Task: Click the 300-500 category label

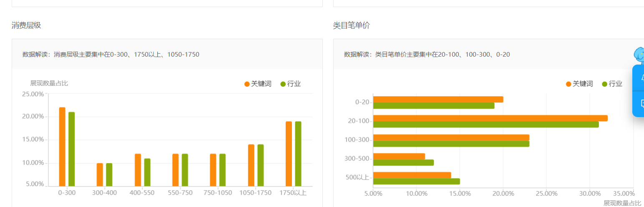Action: pyautogui.click(x=357, y=159)
